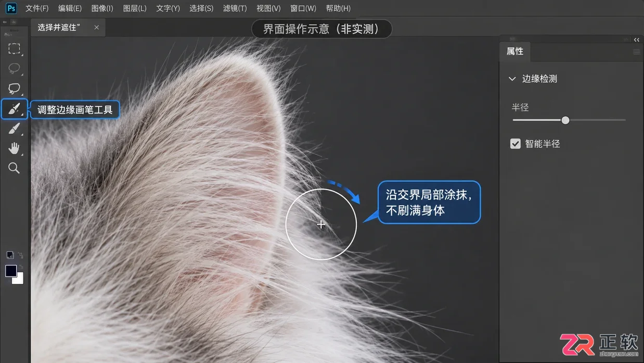Select the Refine Edge Brush tool
Image resolution: width=644 pixels, height=363 pixels.
(14, 109)
